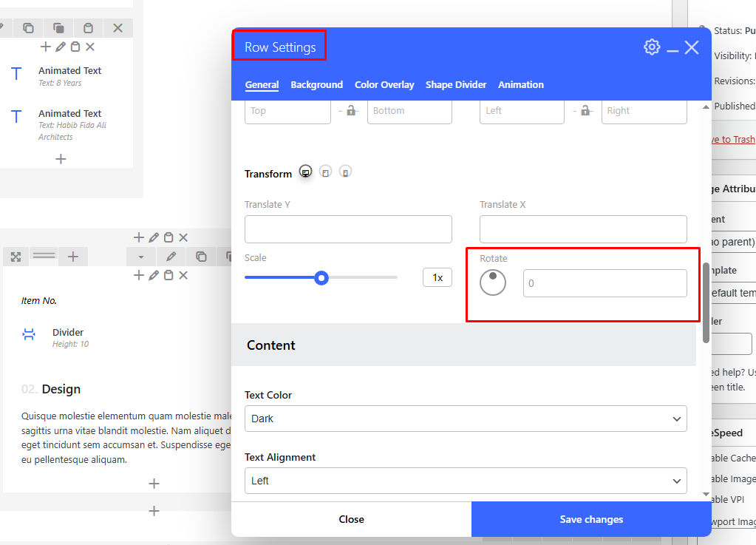This screenshot has height=545, width=756.
Task: Select the mobile device icon for Transform
Action: [x=345, y=172]
